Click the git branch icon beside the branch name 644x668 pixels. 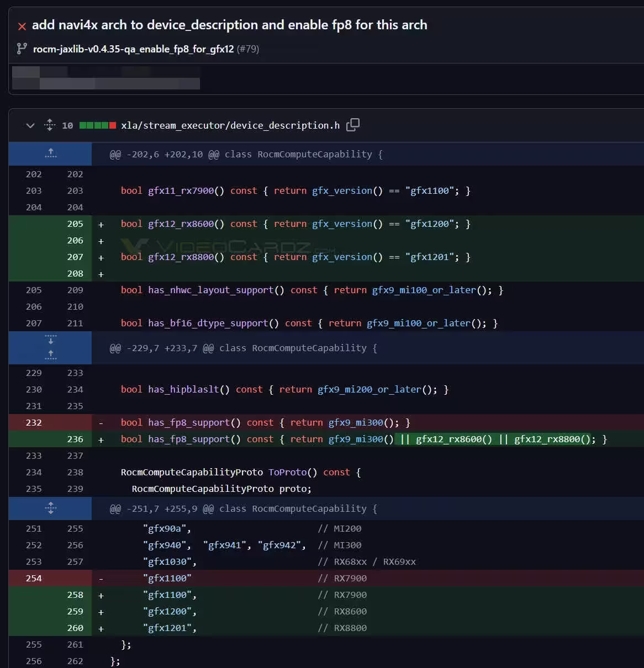coord(22,49)
